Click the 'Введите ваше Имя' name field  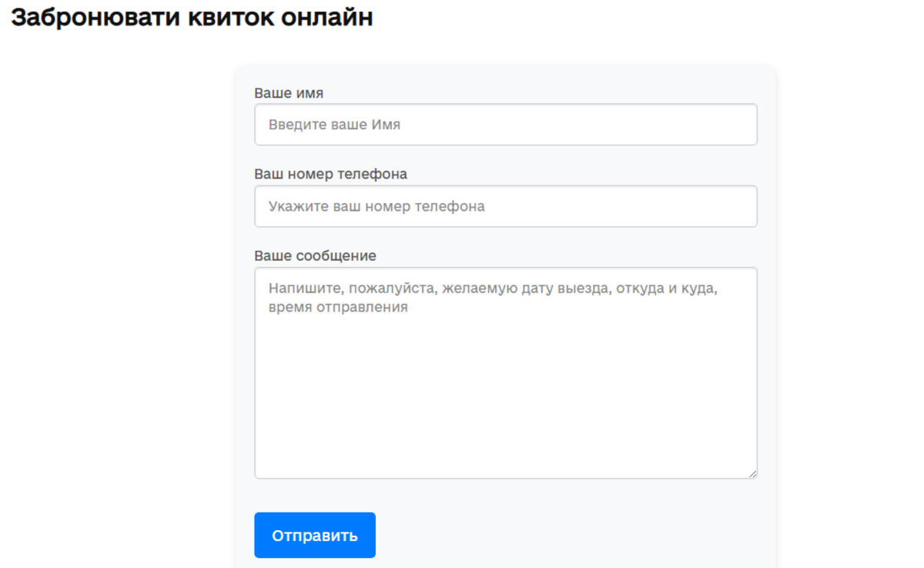coord(505,125)
